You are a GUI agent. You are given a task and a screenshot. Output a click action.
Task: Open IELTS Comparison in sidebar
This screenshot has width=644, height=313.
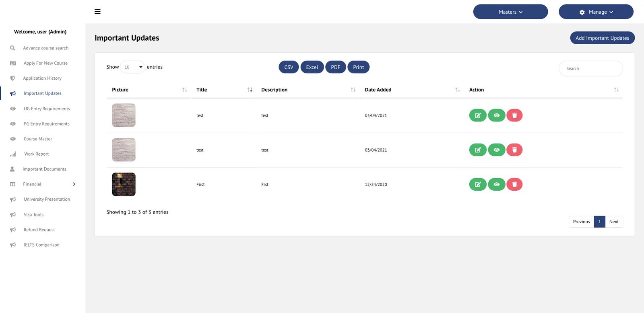click(41, 245)
